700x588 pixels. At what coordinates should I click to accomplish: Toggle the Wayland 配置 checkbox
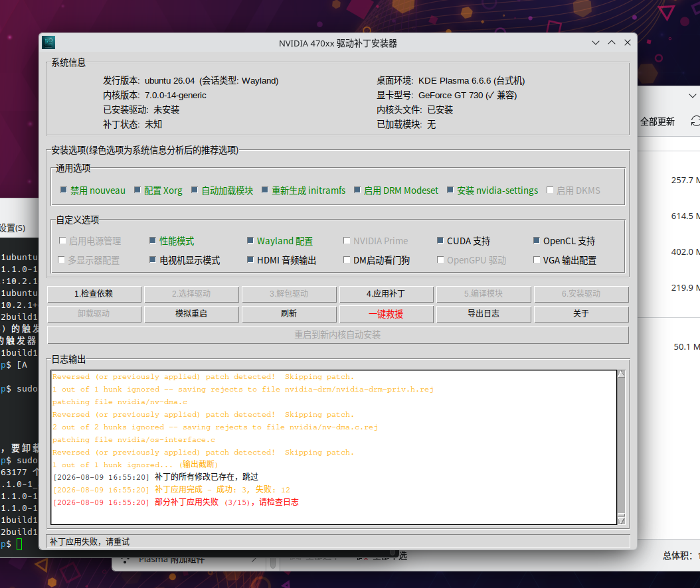(x=250, y=240)
